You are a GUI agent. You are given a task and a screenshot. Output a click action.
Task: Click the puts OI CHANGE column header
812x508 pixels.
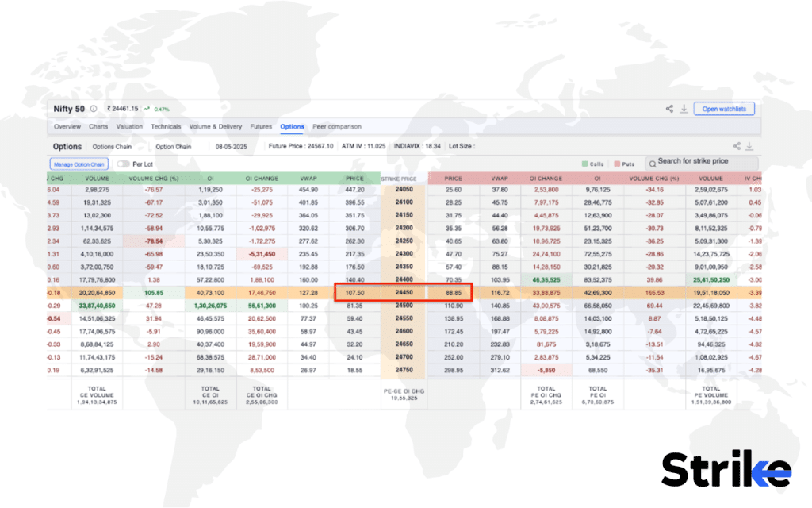(546, 179)
